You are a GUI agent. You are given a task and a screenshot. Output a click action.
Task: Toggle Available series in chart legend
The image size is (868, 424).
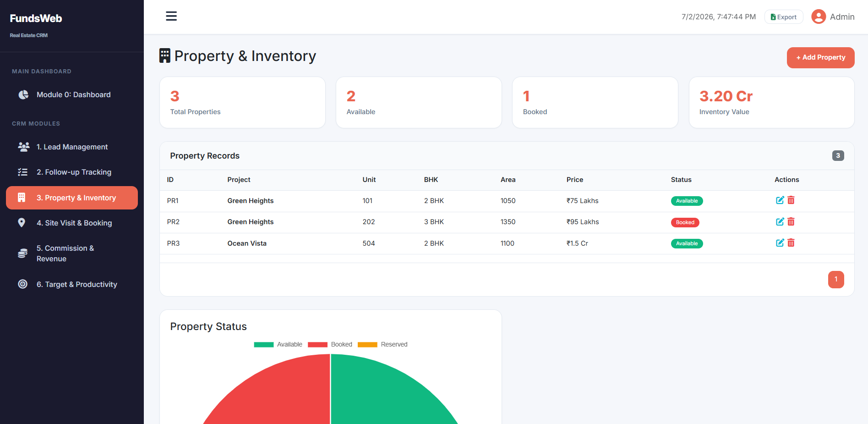(278, 345)
